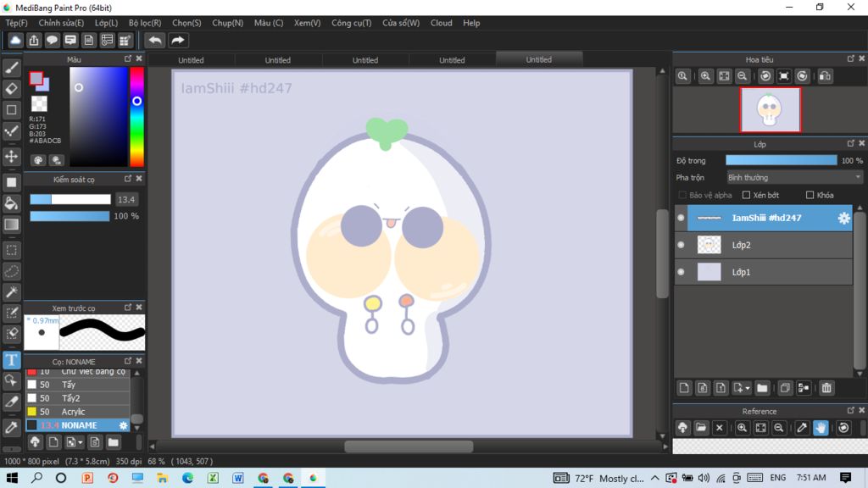The height and width of the screenshot is (488, 868).
Task: Open the Cửa sổ(W) menu
Action: point(401,23)
